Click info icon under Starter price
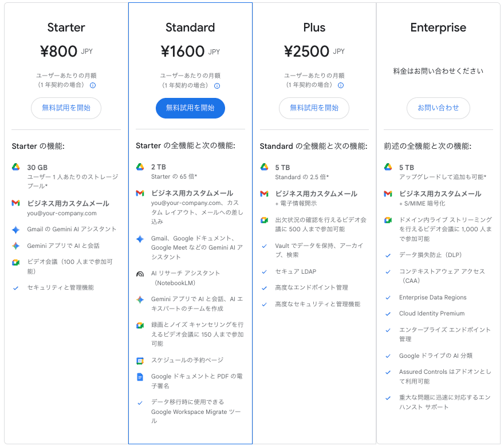The height and width of the screenshot is (446, 504). coord(93,85)
